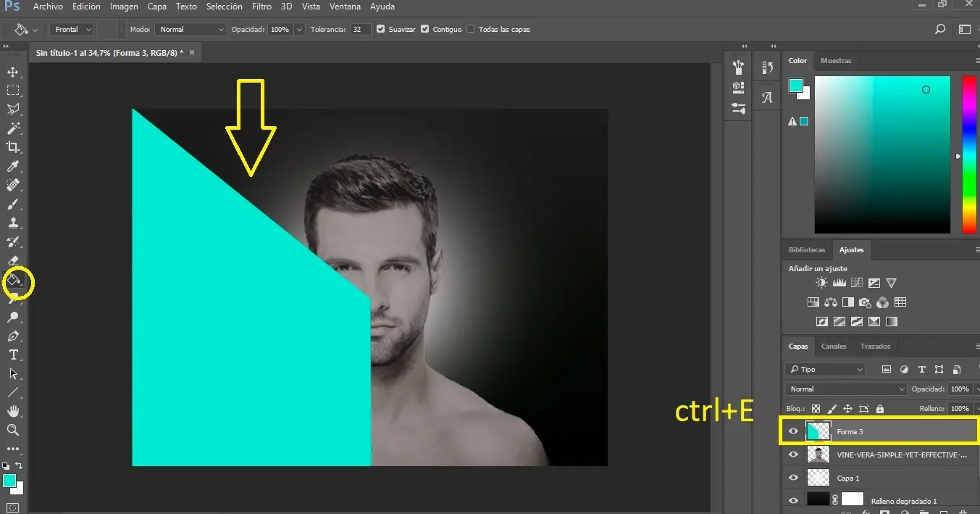Select the Crop tool
This screenshot has width=980, height=514.
pyautogui.click(x=13, y=147)
